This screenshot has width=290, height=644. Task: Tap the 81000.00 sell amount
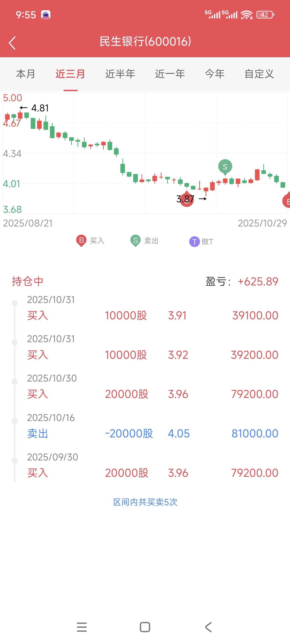(x=255, y=434)
